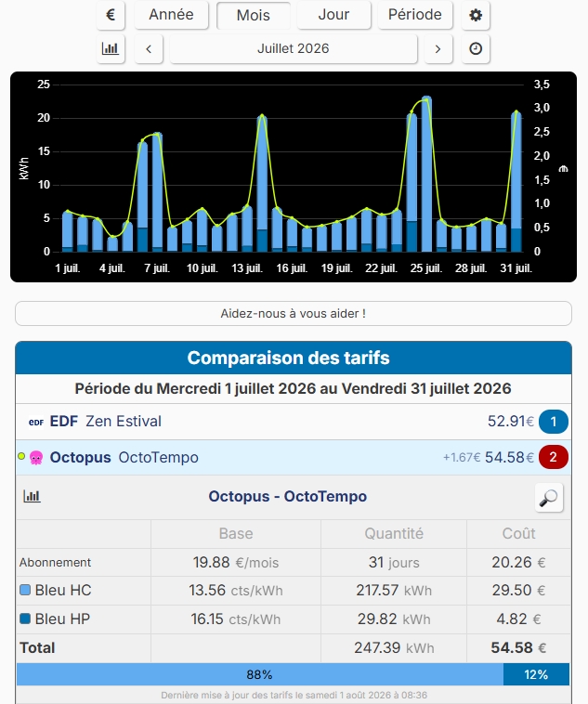
Task: Advance to next month with right chevron
Action: coord(438,48)
